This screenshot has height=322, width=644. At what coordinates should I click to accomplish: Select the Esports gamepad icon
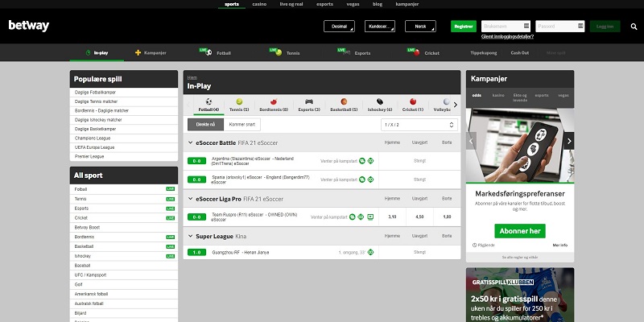[308, 102]
